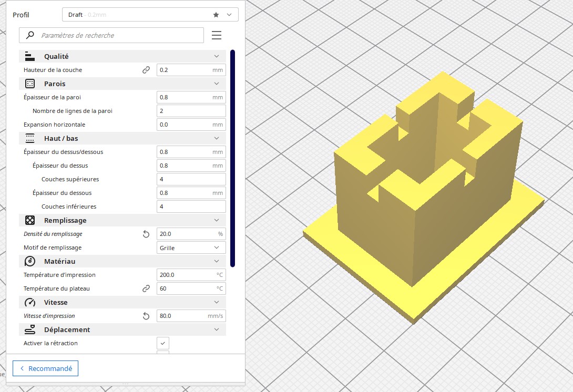
Task: Click the Qualité layers icon
Action: coord(29,56)
